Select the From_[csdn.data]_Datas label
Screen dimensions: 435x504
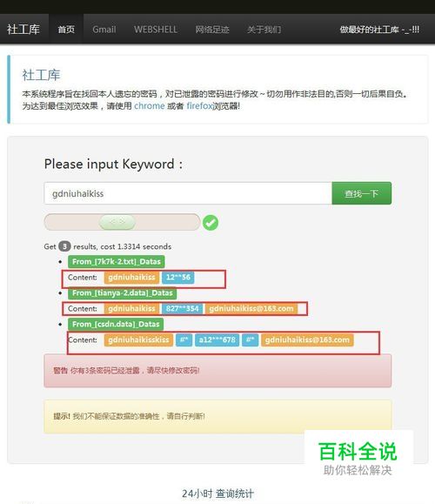click(x=116, y=324)
